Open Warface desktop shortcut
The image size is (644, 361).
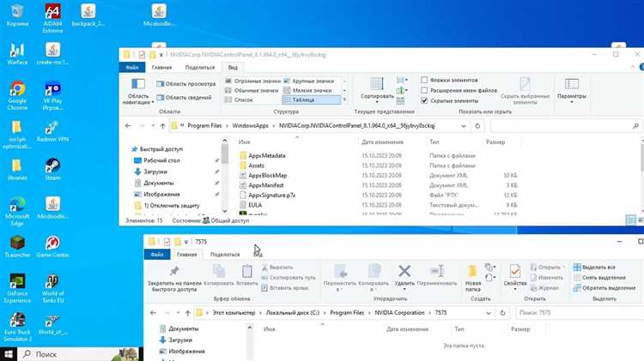point(17,54)
